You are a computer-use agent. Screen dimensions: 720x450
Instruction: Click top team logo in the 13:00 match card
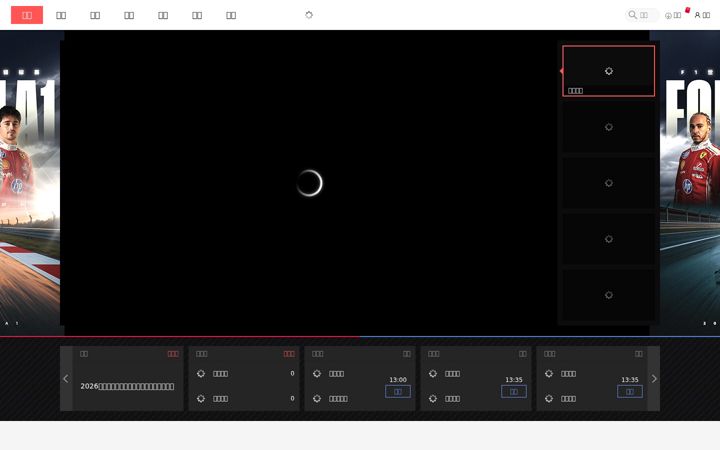point(317,373)
